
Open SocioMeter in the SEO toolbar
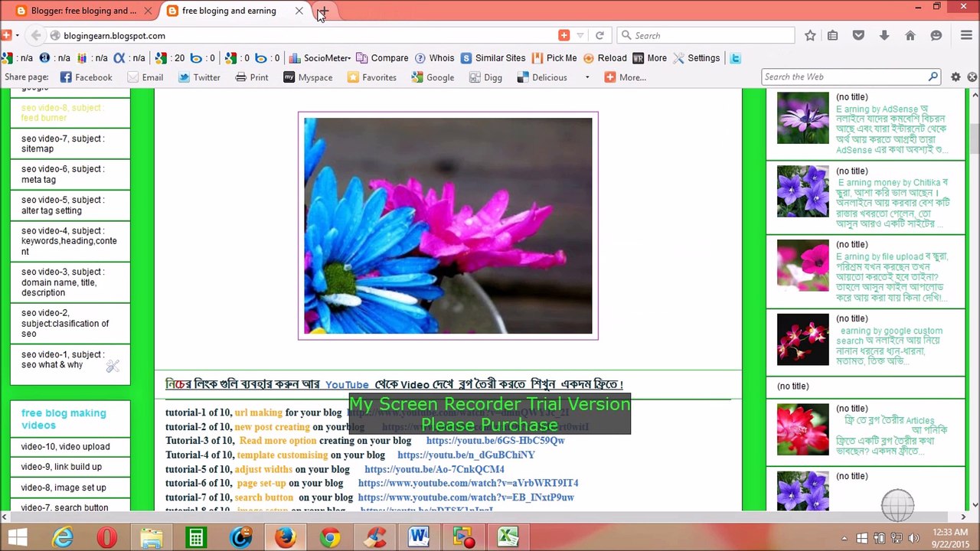coord(321,58)
